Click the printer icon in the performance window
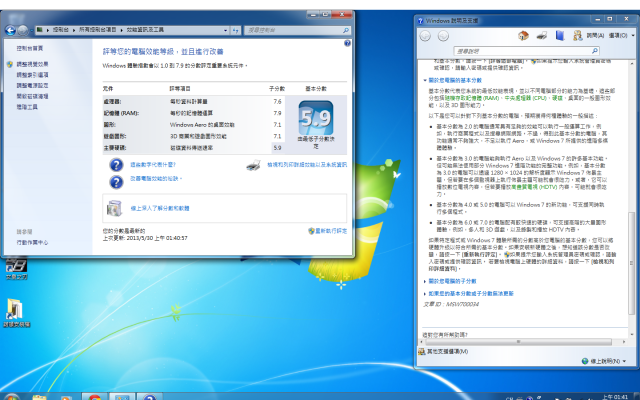Viewport: 640px width, 400px height. [253, 165]
